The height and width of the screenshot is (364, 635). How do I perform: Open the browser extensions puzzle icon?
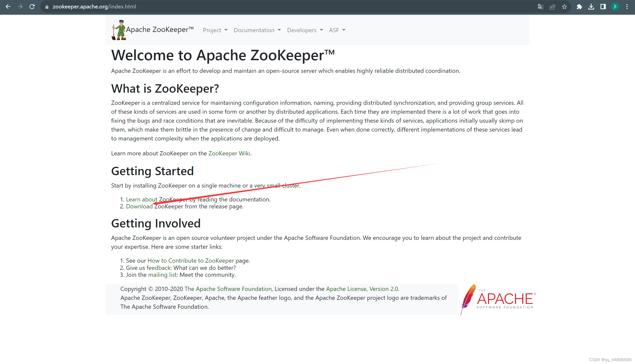(580, 7)
